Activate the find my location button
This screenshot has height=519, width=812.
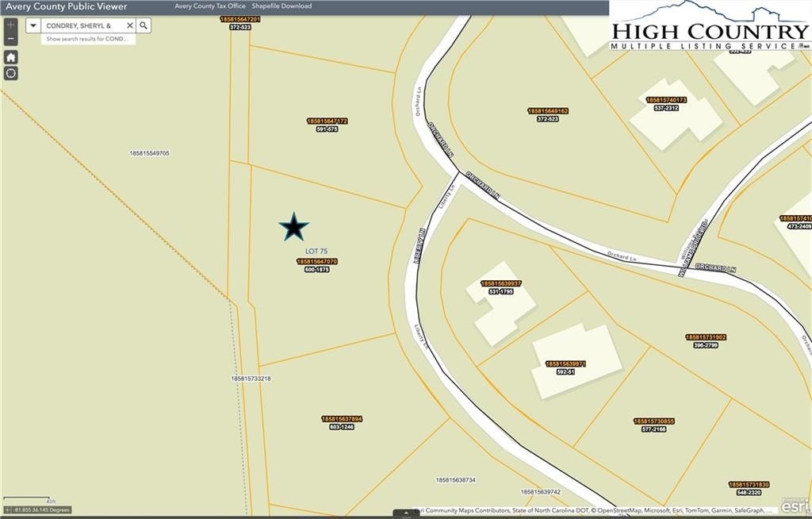point(11,74)
